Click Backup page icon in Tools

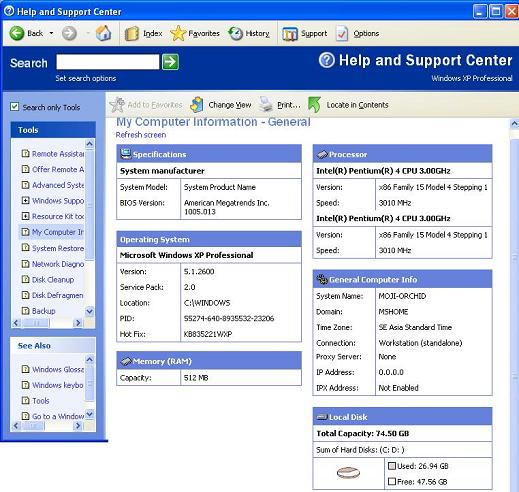[x=25, y=311]
